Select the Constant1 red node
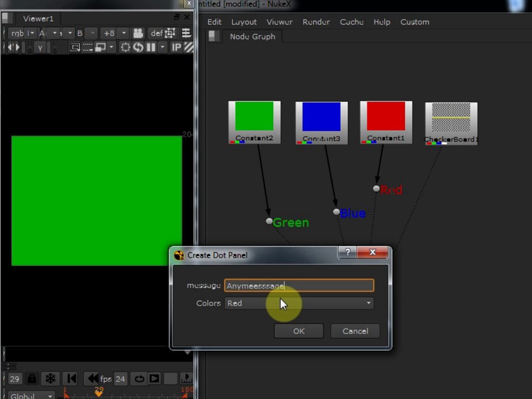The image size is (532, 399). 386,122
